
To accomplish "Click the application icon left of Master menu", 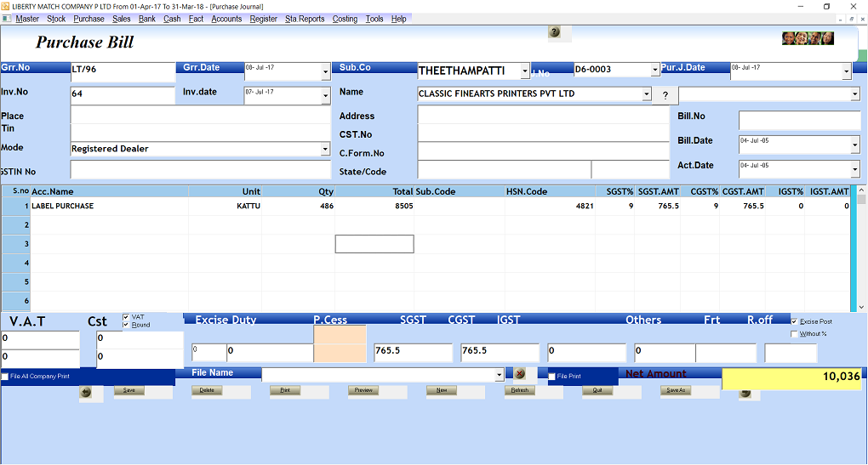I will (x=8, y=19).
